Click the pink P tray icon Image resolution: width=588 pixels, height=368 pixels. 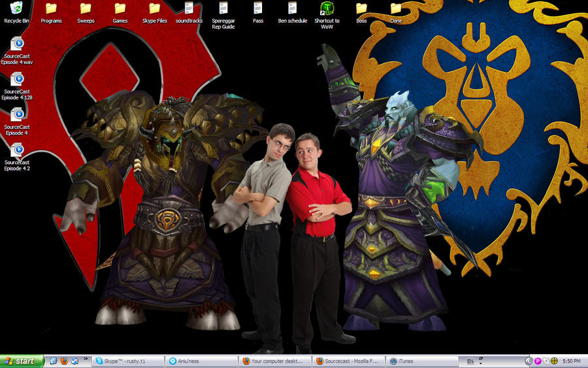point(538,361)
